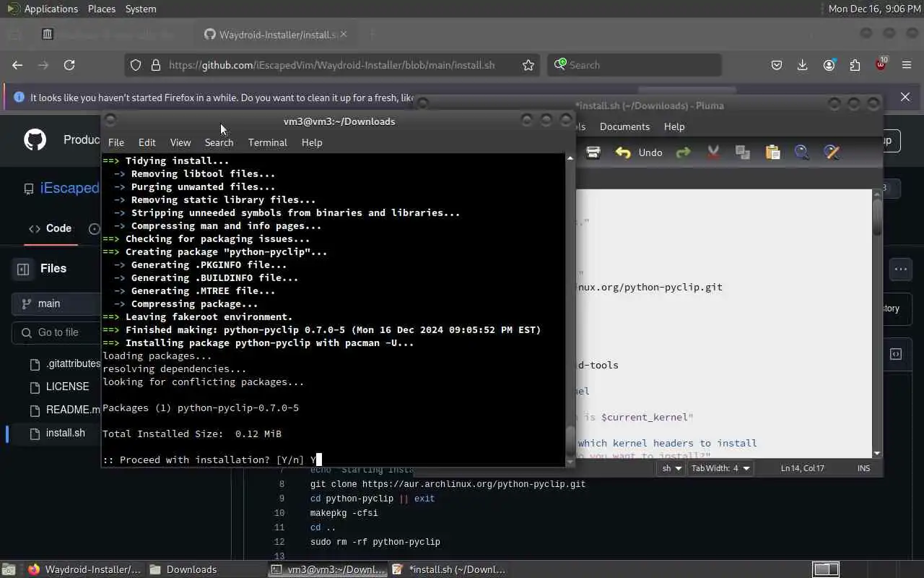This screenshot has width=924, height=578.
Task: Open terminal Edit menu
Action: 147,142
